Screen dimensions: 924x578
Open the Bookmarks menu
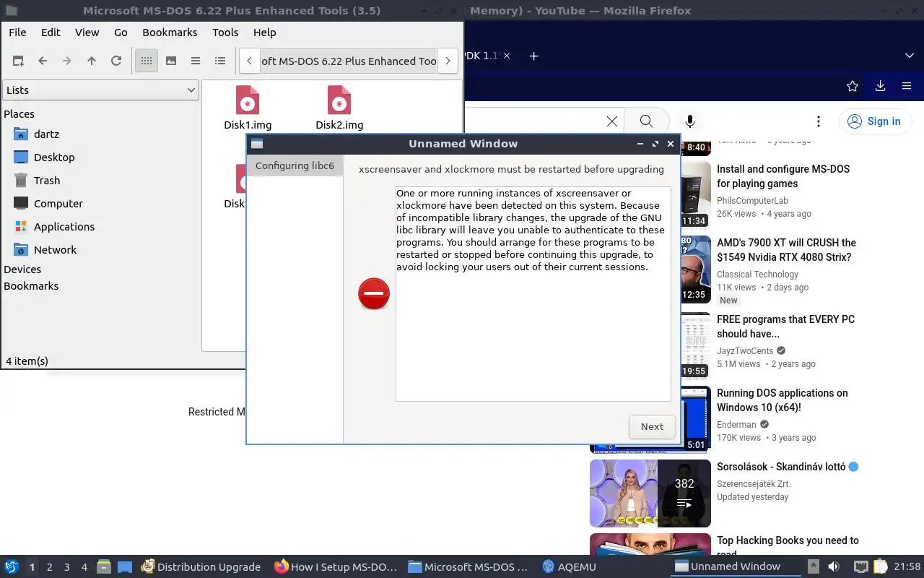170,33
